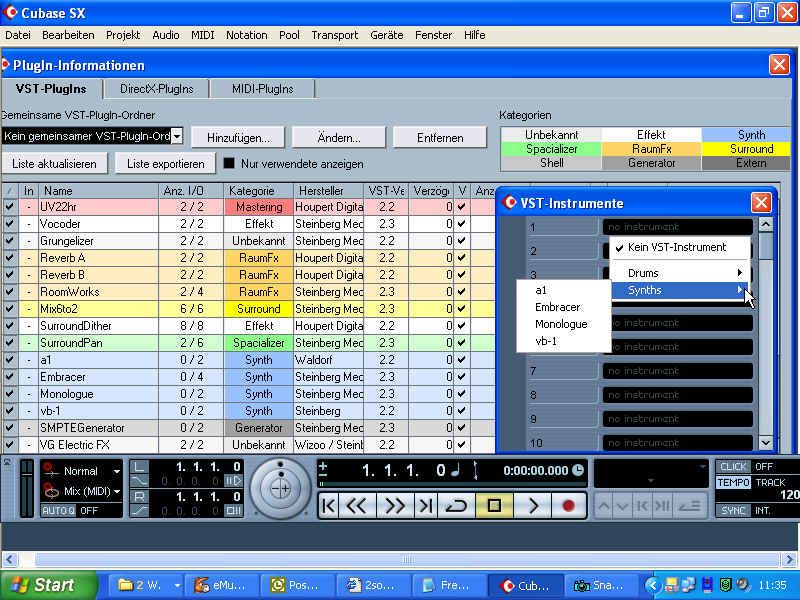
Task: Click the 'Hinzufügen...' button
Action: point(238,137)
